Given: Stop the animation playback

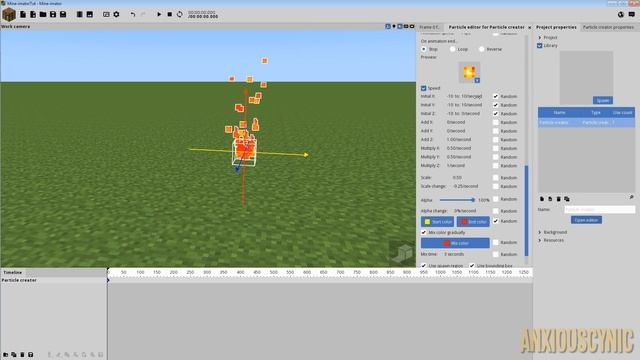Looking at the screenshot, I should [169, 15].
